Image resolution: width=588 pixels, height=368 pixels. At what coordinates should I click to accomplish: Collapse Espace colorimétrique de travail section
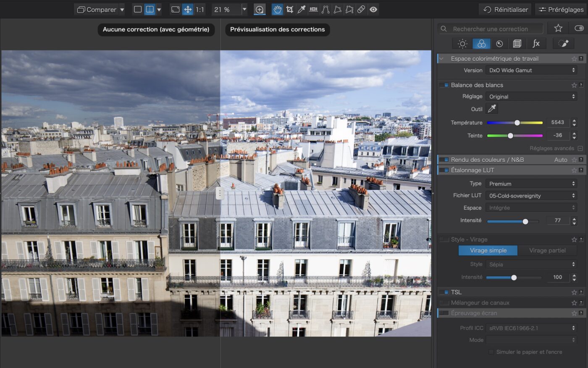(x=441, y=59)
